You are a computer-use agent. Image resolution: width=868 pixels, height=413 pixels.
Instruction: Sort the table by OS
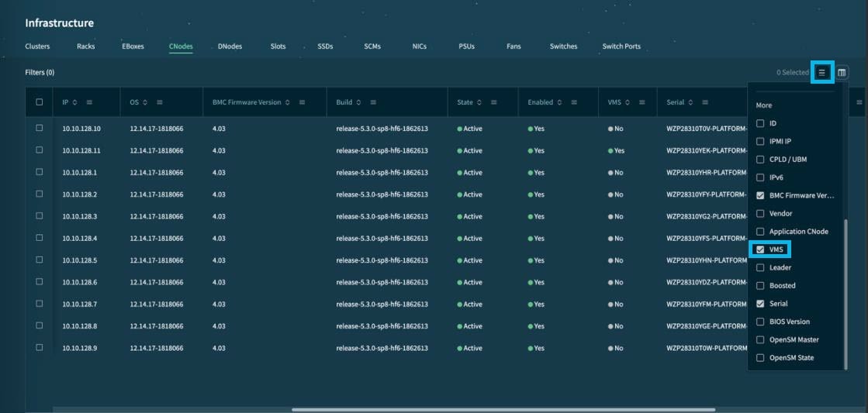click(x=145, y=102)
